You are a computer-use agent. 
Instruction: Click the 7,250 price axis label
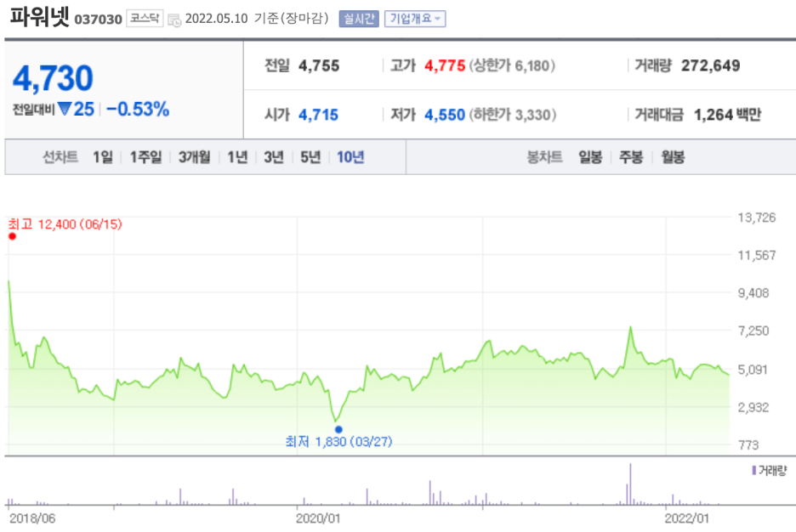[x=753, y=331]
